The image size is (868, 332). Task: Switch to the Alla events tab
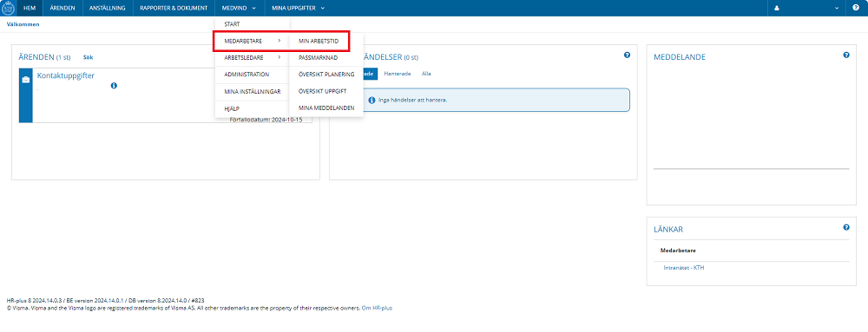pos(426,74)
